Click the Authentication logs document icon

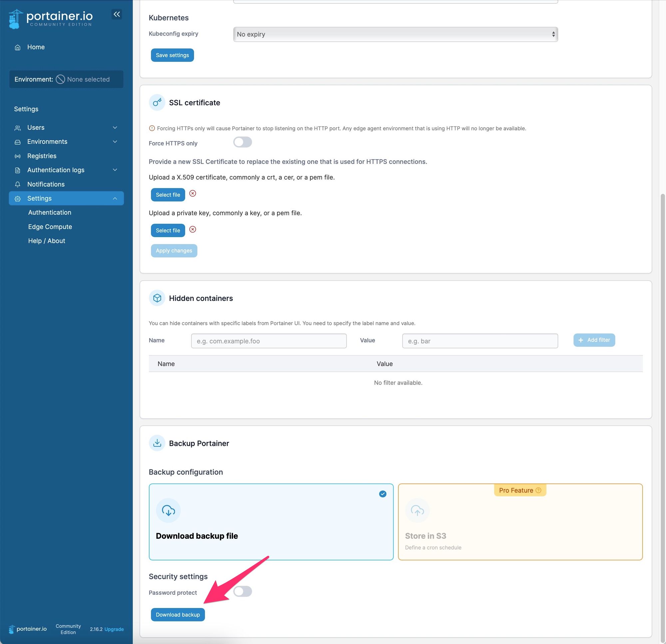[x=18, y=170]
